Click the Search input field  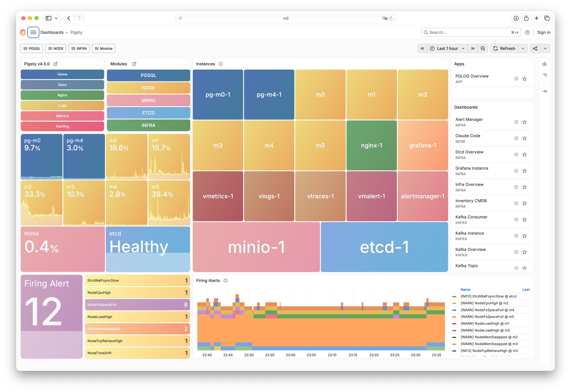[x=471, y=32]
